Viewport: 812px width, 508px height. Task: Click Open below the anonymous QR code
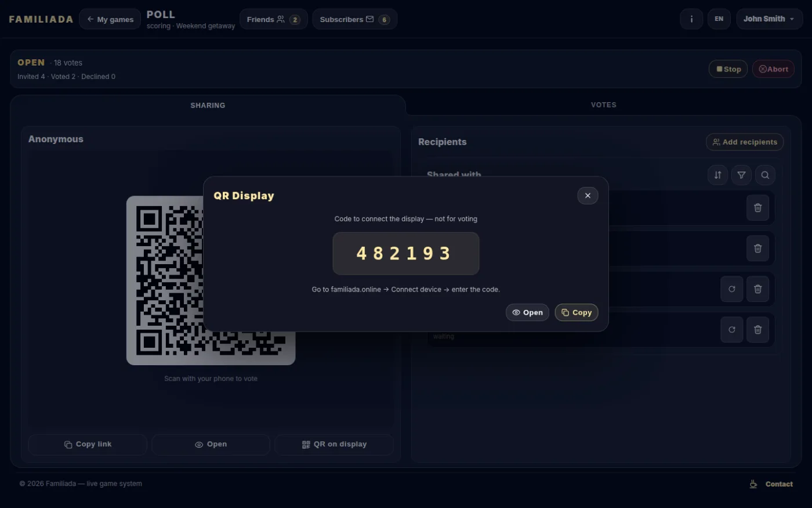[211, 445]
